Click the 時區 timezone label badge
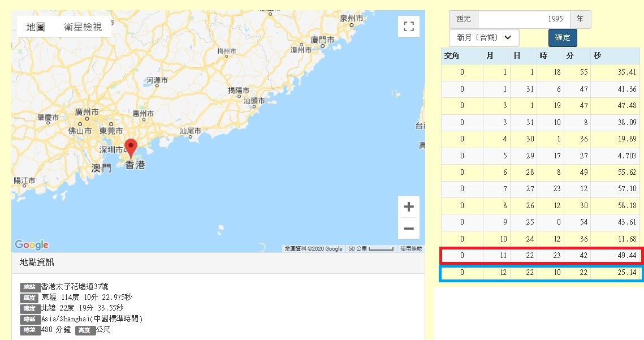Viewport: 644px width, 340px height. pos(31,319)
